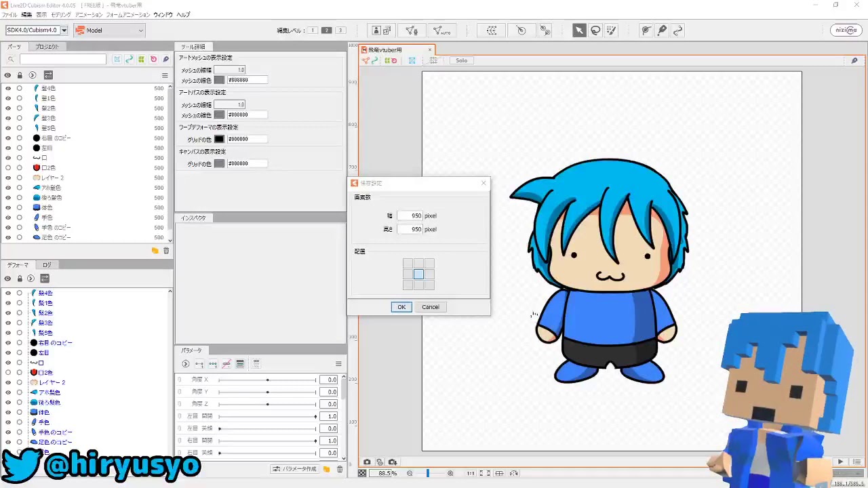Click the parameter panel play arrow icon
Image resolution: width=868 pixels, height=488 pixels.
tap(186, 364)
